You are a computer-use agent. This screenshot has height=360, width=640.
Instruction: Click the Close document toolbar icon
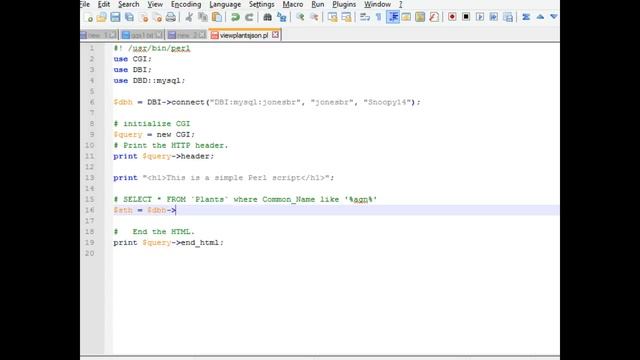pos(143,17)
